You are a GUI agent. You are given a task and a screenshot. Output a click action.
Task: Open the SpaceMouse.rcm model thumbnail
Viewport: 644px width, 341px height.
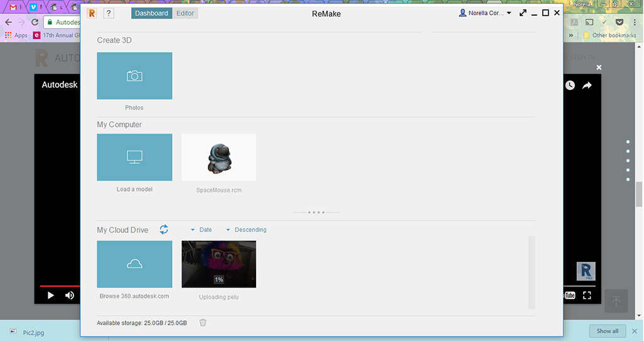[219, 157]
